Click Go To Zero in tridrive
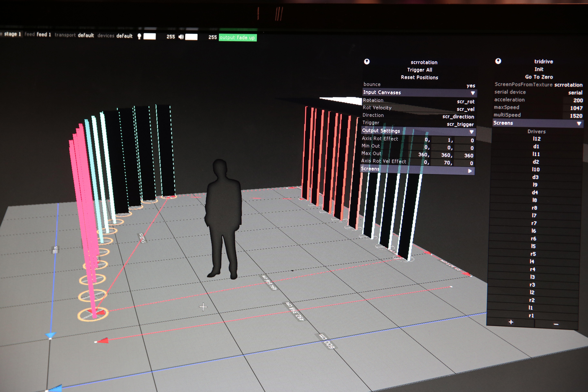Image resolution: width=588 pixels, height=392 pixels. (539, 77)
